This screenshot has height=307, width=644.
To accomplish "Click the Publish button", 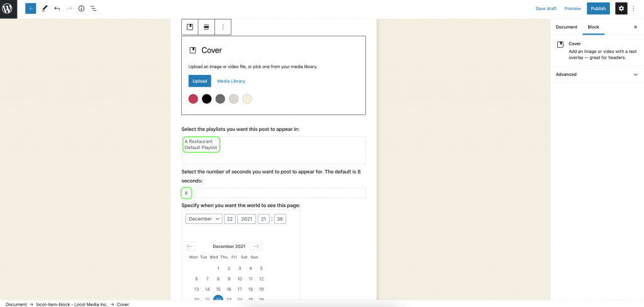I will click(598, 8).
